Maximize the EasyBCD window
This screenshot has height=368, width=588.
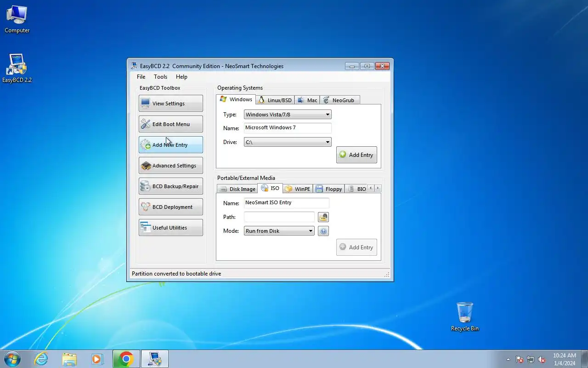(x=367, y=66)
